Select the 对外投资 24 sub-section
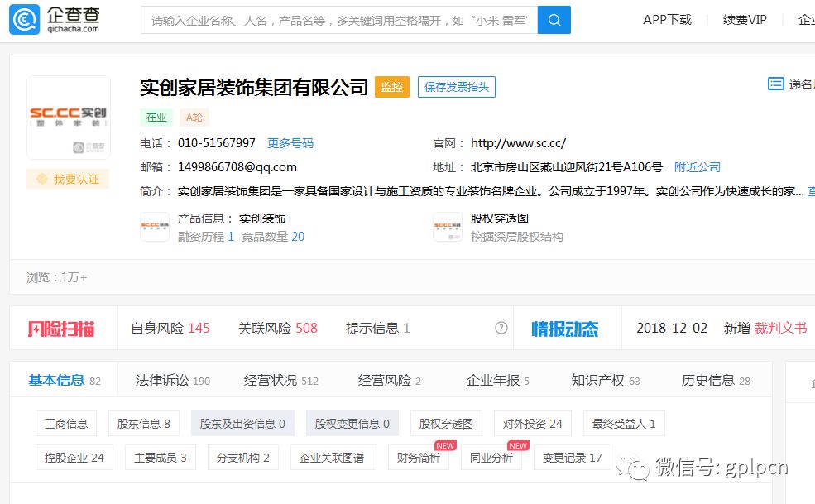The height and width of the screenshot is (504, 815). (533, 424)
